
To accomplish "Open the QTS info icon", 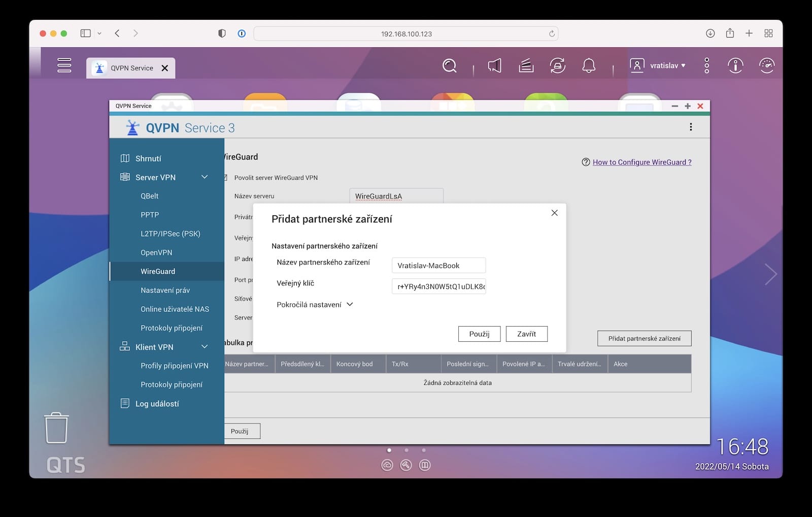I will [735, 66].
